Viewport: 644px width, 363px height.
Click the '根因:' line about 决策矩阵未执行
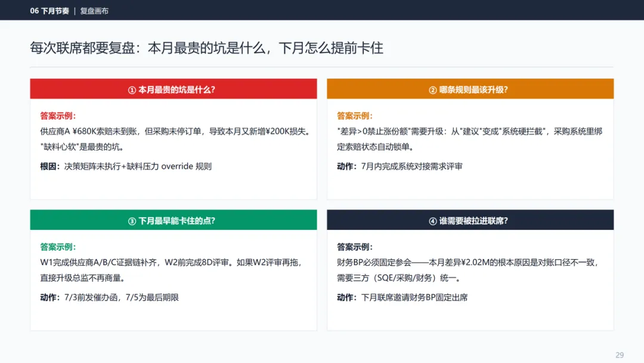[126, 166]
